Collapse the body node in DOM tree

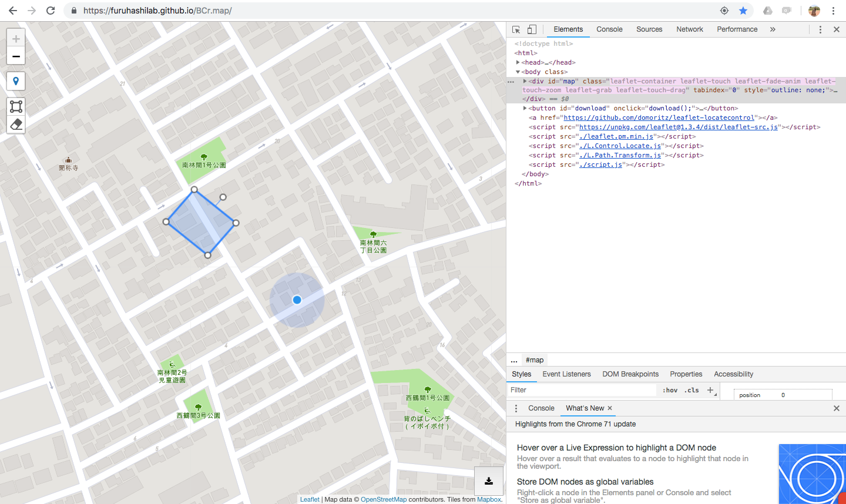[x=518, y=72]
